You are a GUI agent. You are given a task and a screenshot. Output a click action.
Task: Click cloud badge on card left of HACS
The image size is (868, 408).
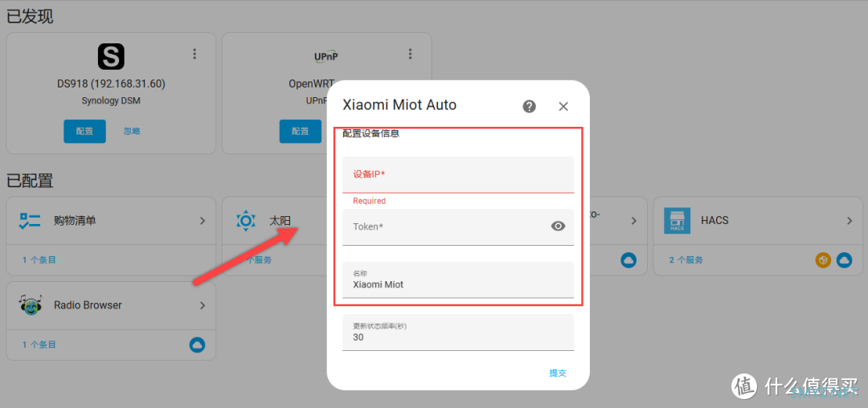point(628,260)
